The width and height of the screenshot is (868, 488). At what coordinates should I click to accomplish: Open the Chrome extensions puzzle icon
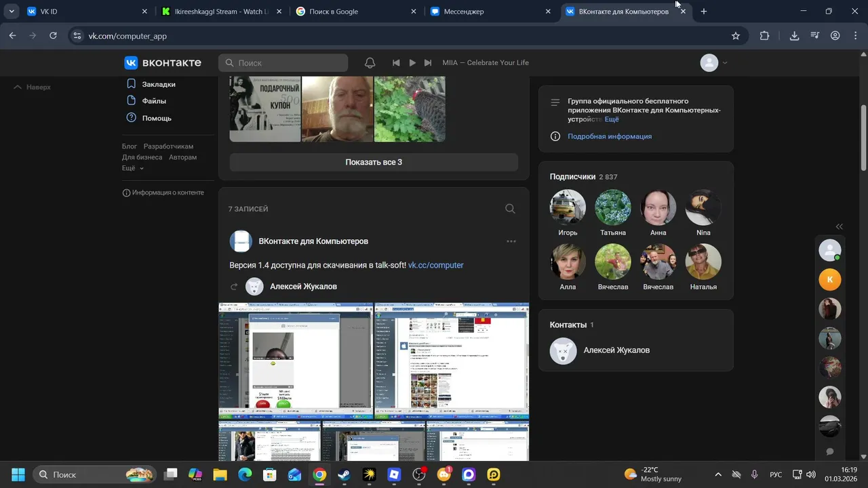(764, 36)
